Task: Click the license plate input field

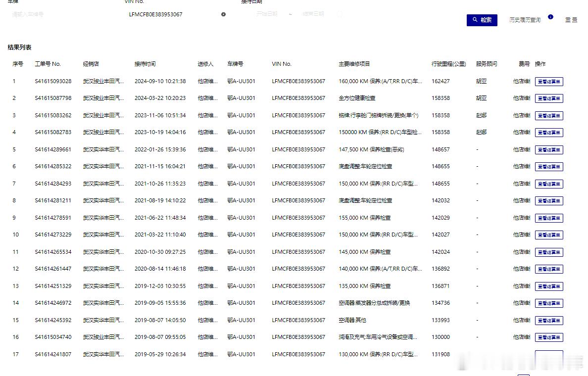Action: [x=60, y=14]
